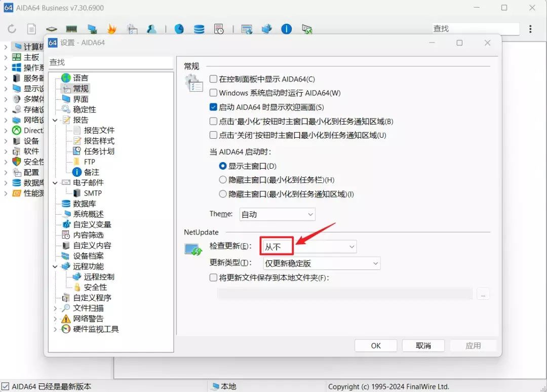The width and height of the screenshot is (547, 392).
Task: Select 数据库 in the settings tree
Action: click(x=85, y=204)
